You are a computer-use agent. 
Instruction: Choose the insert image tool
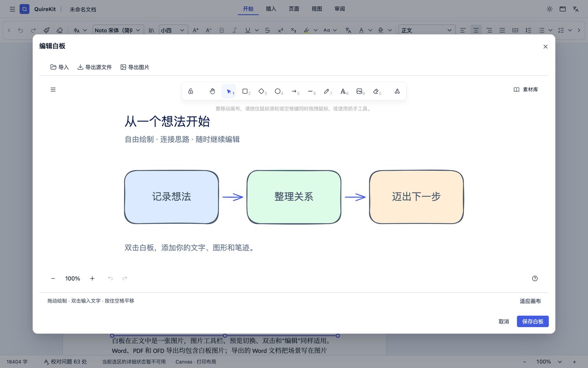359,91
